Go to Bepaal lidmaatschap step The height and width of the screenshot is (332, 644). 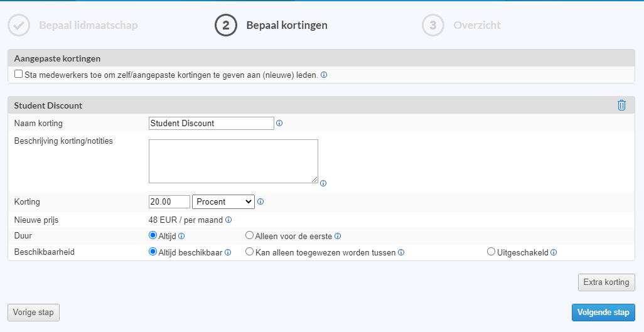pos(89,25)
